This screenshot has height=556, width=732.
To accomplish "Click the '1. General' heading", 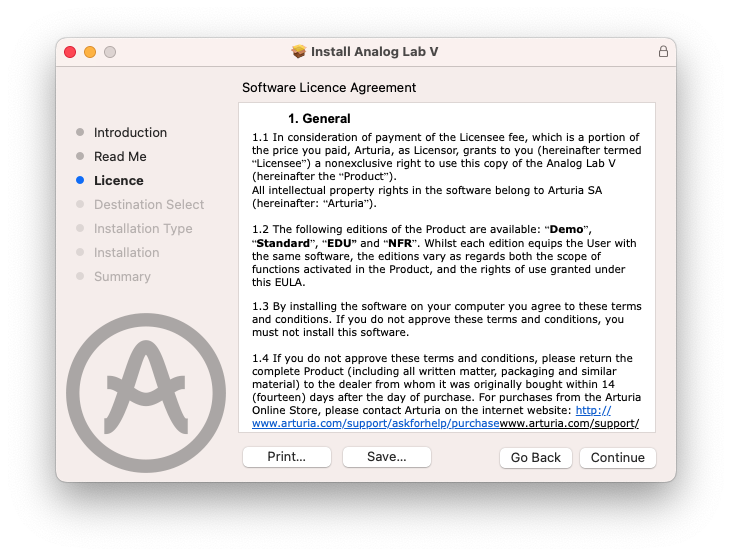I will tap(319, 119).
